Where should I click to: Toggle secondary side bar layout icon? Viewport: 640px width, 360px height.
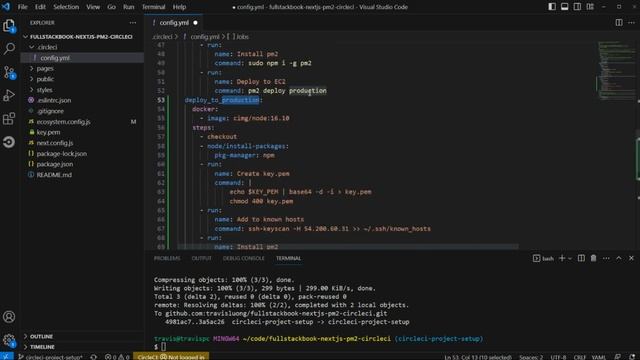577,7
